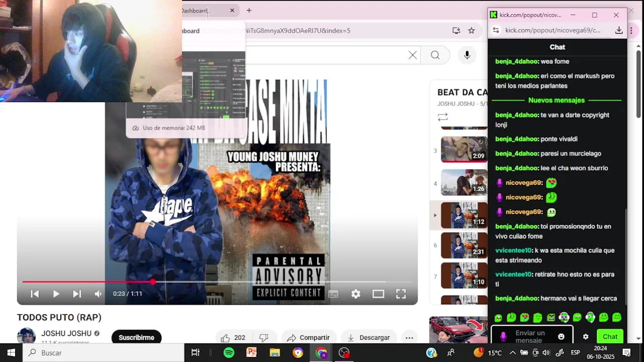Switch input language ESP indicator

tap(575, 352)
